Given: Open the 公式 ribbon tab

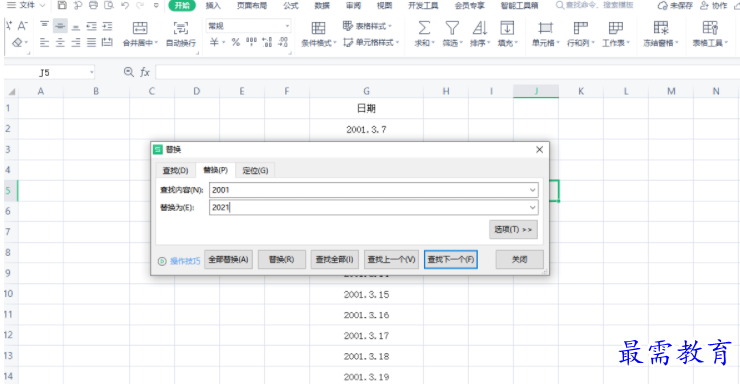Looking at the screenshot, I should [291, 6].
